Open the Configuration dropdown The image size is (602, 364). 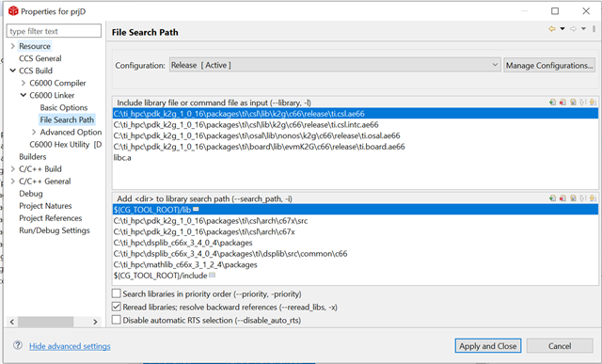[x=335, y=65]
